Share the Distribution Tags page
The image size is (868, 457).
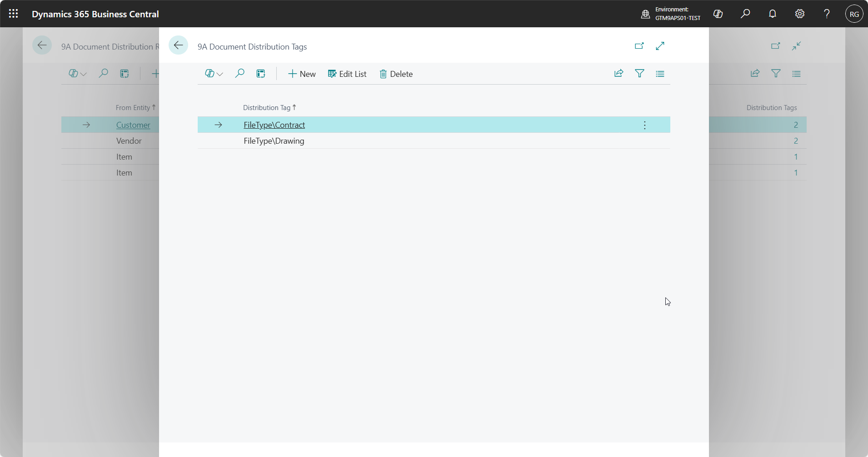(x=619, y=74)
